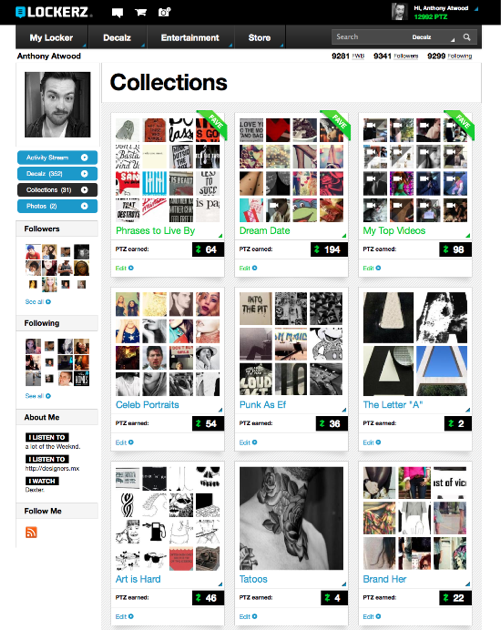
Task: Open the camera icon in header
Action: point(164,12)
